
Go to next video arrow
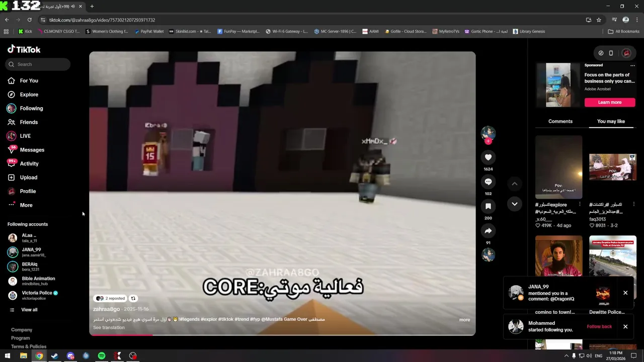(x=514, y=204)
